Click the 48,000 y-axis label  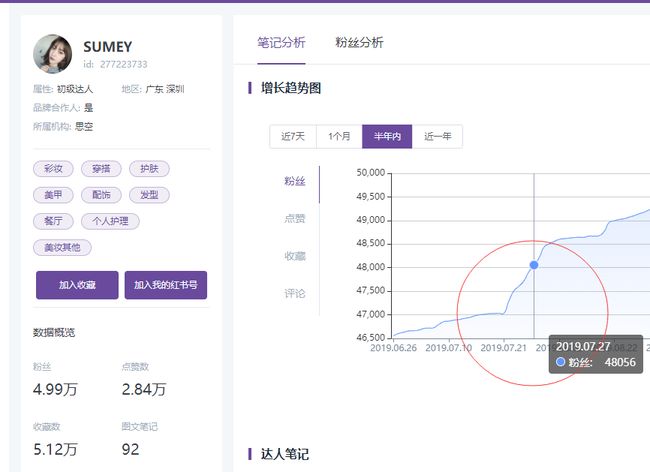371,267
